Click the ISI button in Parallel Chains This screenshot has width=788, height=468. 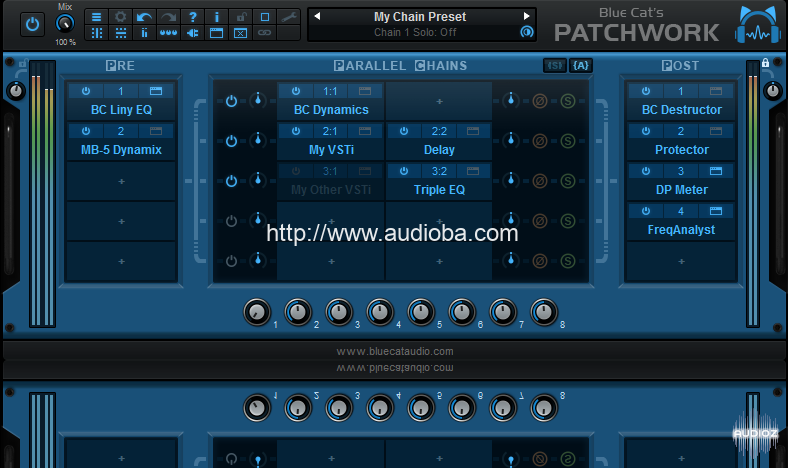[x=555, y=65]
